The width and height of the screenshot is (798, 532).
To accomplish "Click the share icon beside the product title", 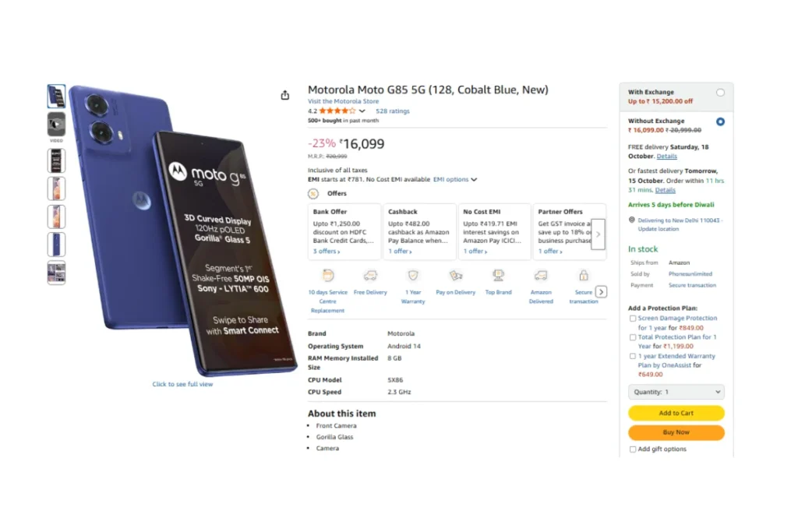I will pos(285,95).
